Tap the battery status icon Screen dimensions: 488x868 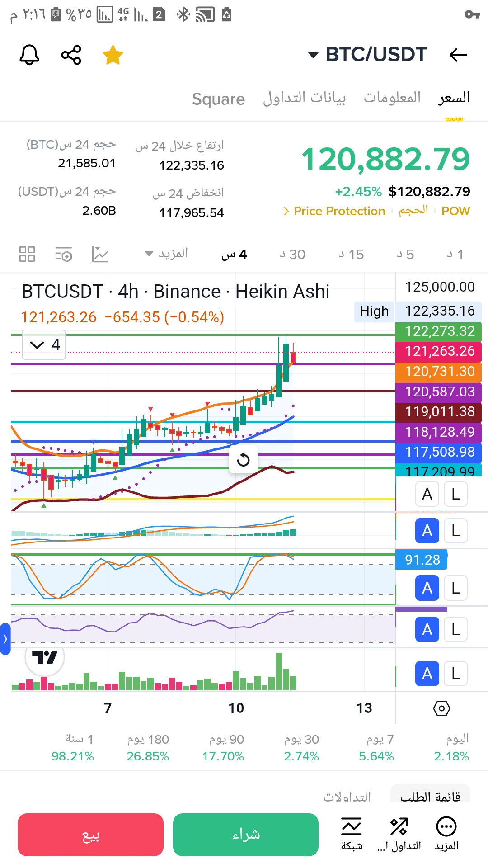click(x=56, y=14)
